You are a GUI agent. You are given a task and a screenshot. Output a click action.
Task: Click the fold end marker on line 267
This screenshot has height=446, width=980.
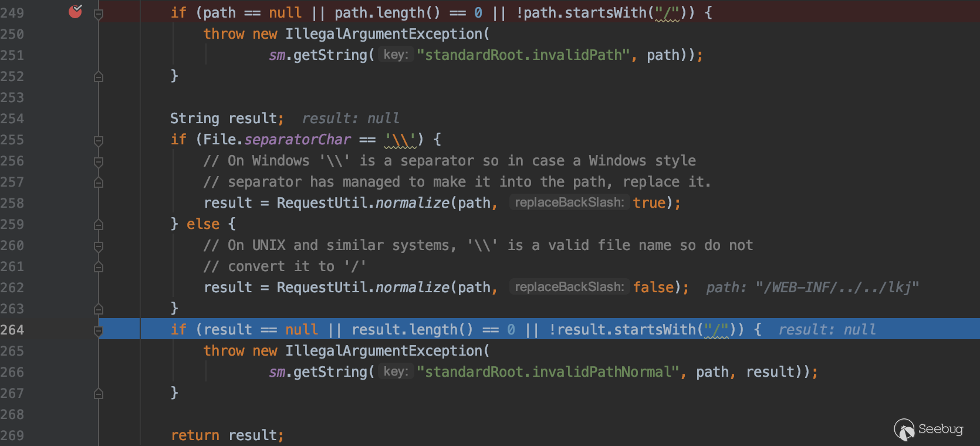click(x=99, y=393)
